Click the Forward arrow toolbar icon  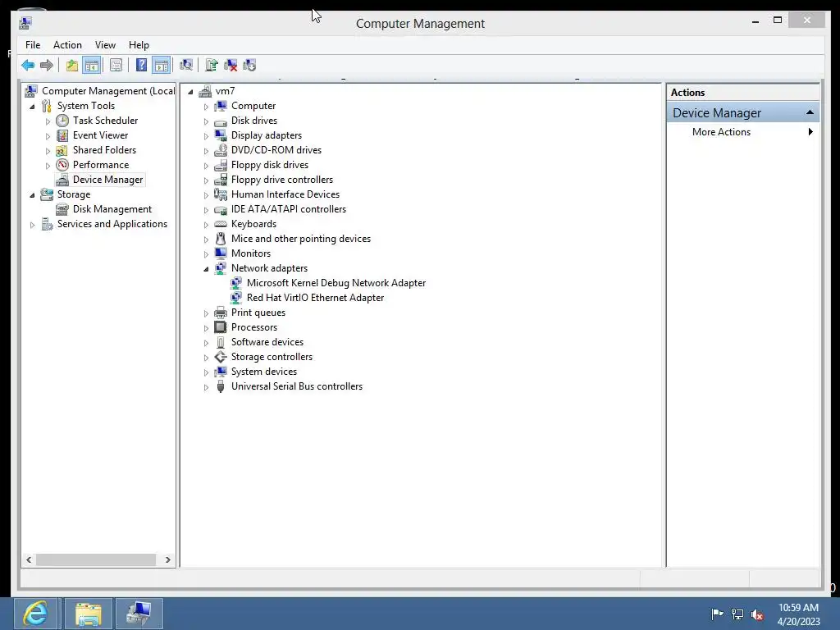click(47, 66)
